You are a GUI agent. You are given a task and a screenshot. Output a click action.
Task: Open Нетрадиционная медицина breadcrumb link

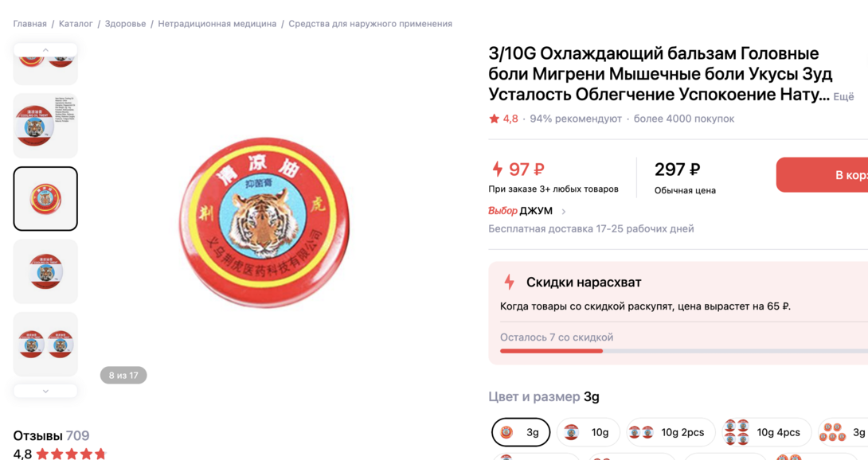point(217,24)
